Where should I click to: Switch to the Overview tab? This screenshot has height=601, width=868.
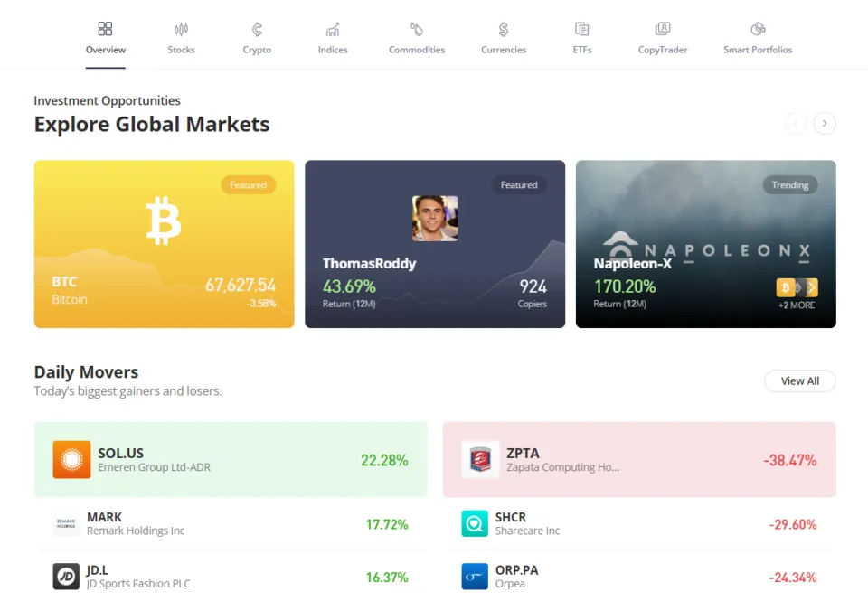106,39
